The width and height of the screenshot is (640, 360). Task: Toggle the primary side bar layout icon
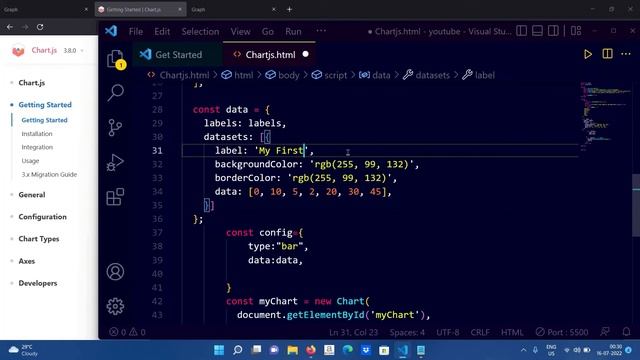click(521, 31)
